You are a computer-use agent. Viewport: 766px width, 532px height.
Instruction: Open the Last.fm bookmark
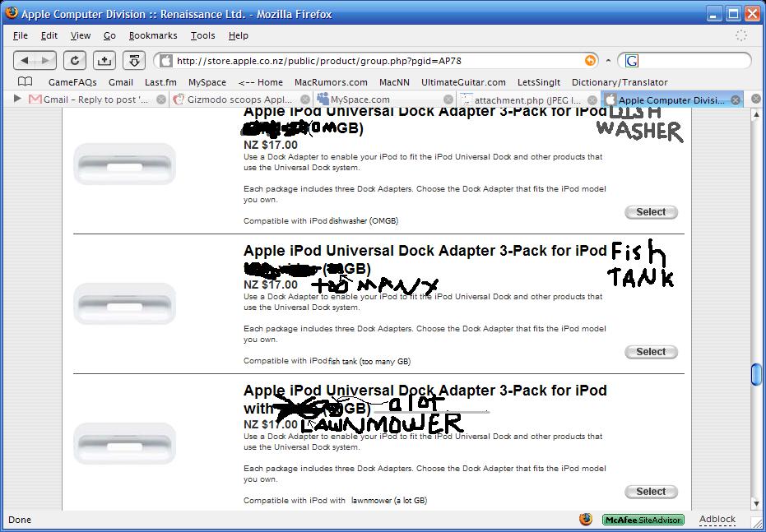pyautogui.click(x=160, y=82)
